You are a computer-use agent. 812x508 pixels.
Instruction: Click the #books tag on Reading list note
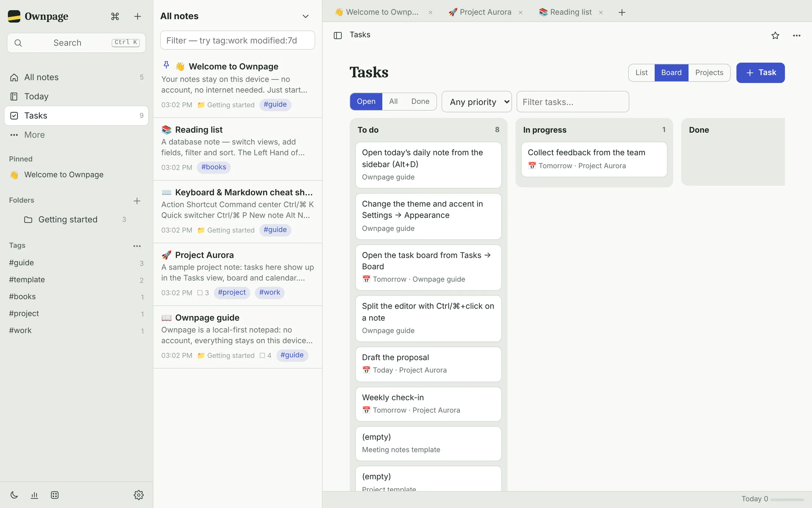pos(214,167)
